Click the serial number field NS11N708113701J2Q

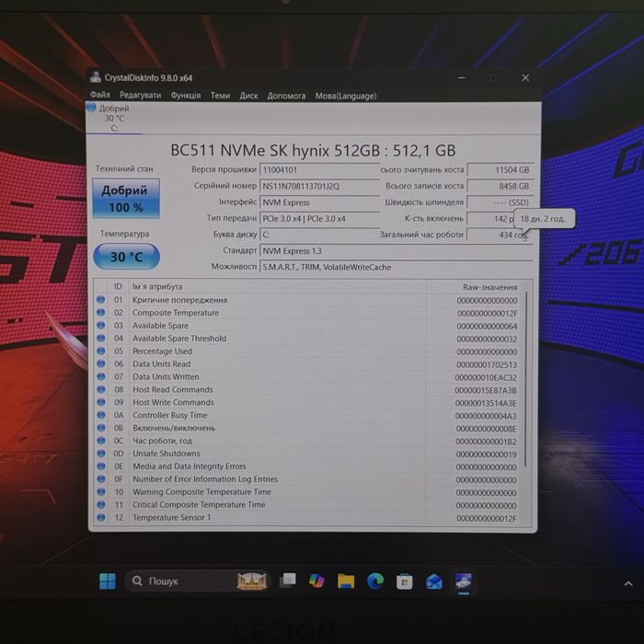click(319, 186)
